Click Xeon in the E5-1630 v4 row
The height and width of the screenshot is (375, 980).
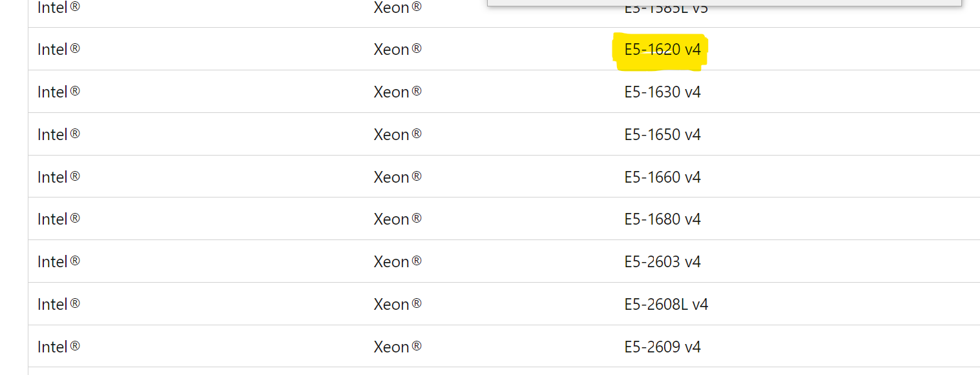point(391,92)
